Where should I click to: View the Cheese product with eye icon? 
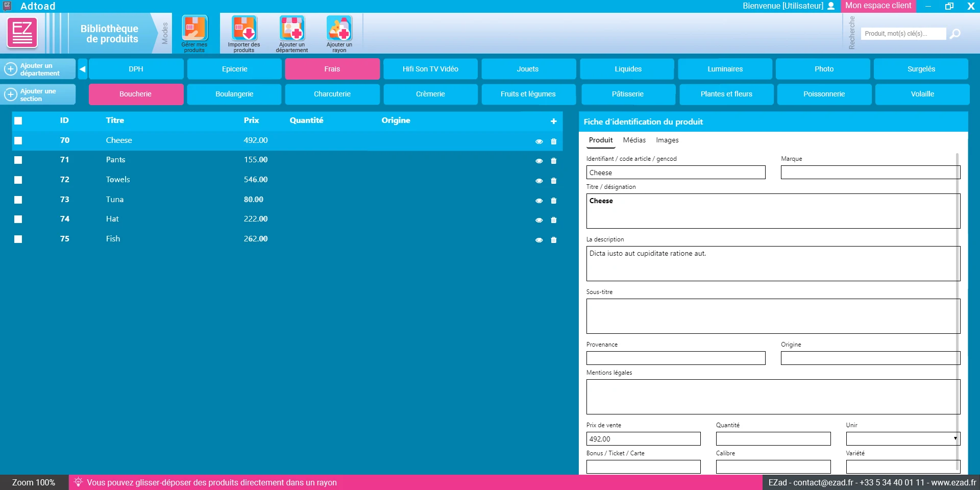point(539,141)
